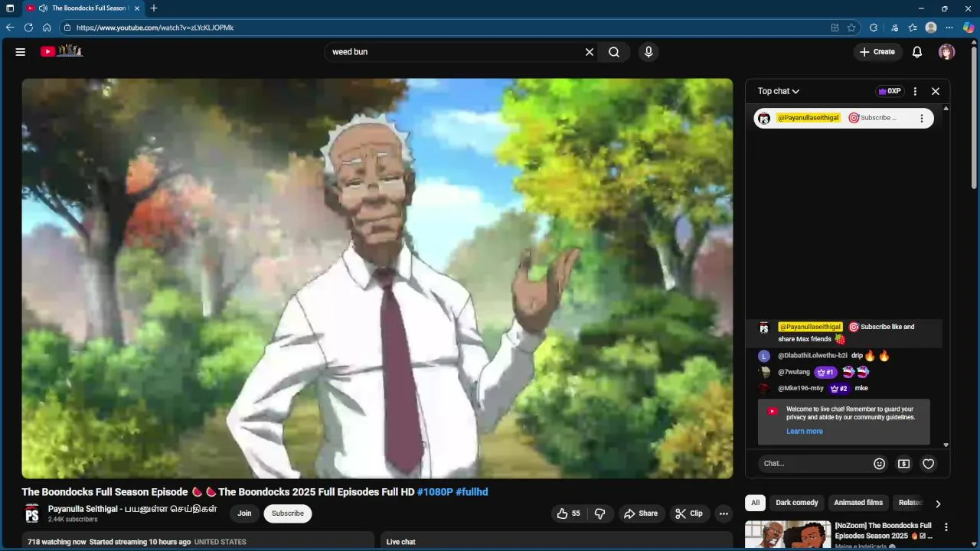Viewport: 980px width, 551px height.
Task: Open @Mke196-m6y chat message
Action: click(x=844, y=388)
